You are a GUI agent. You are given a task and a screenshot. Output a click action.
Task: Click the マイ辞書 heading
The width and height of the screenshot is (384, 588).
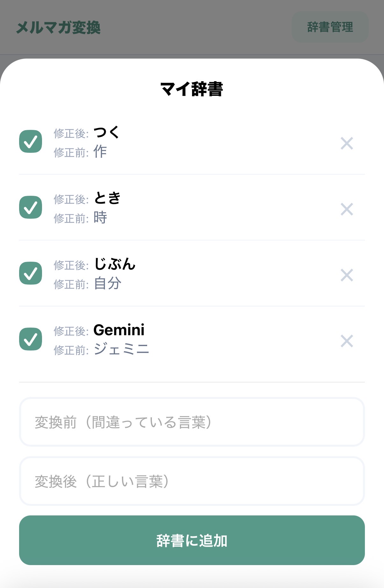(192, 89)
